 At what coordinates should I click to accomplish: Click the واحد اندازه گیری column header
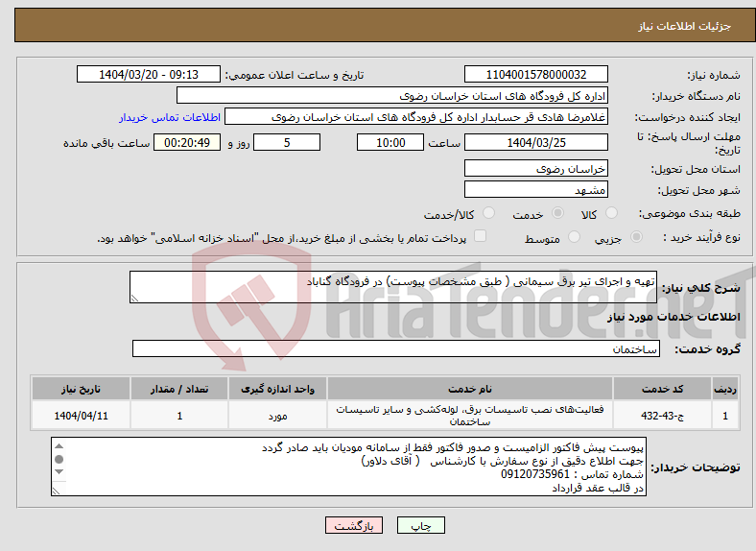277,389
